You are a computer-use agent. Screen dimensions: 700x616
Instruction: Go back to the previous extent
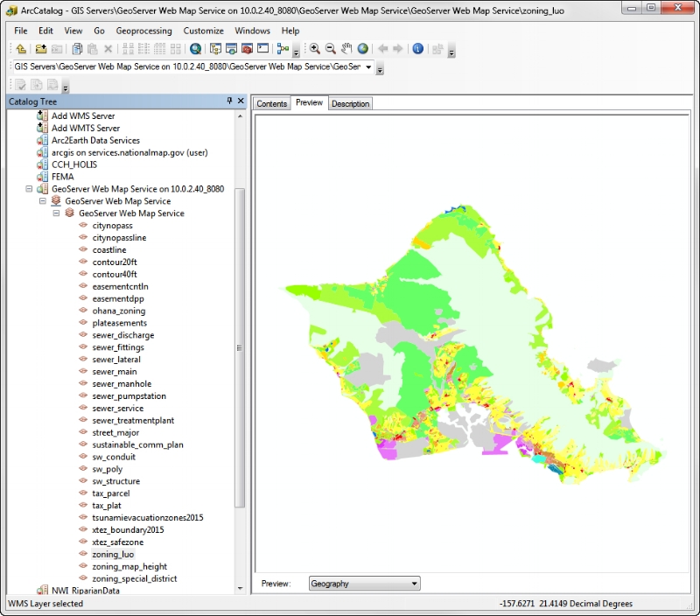point(382,49)
